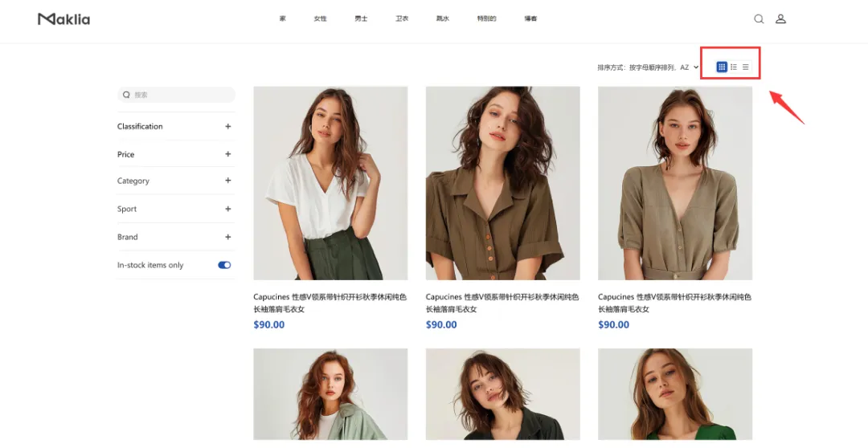Viewport: 868px width, 448px height.
Task: Open the olive button-shirt product image
Action: click(x=502, y=183)
